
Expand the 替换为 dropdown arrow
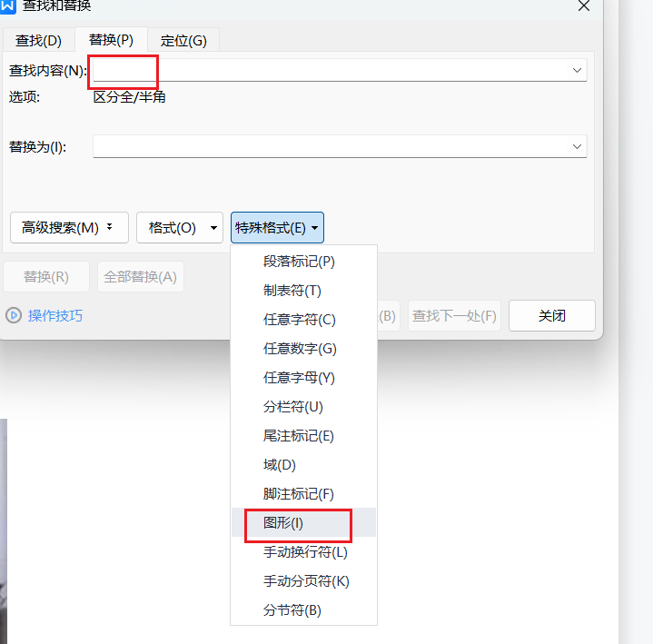click(577, 146)
